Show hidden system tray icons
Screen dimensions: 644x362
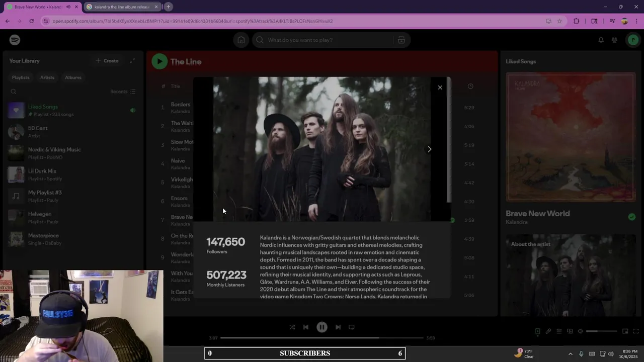[570, 354]
